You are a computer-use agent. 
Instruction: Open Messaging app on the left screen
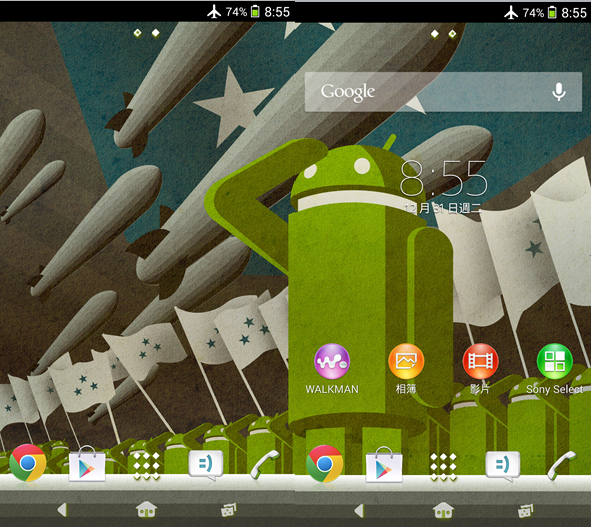(205, 466)
